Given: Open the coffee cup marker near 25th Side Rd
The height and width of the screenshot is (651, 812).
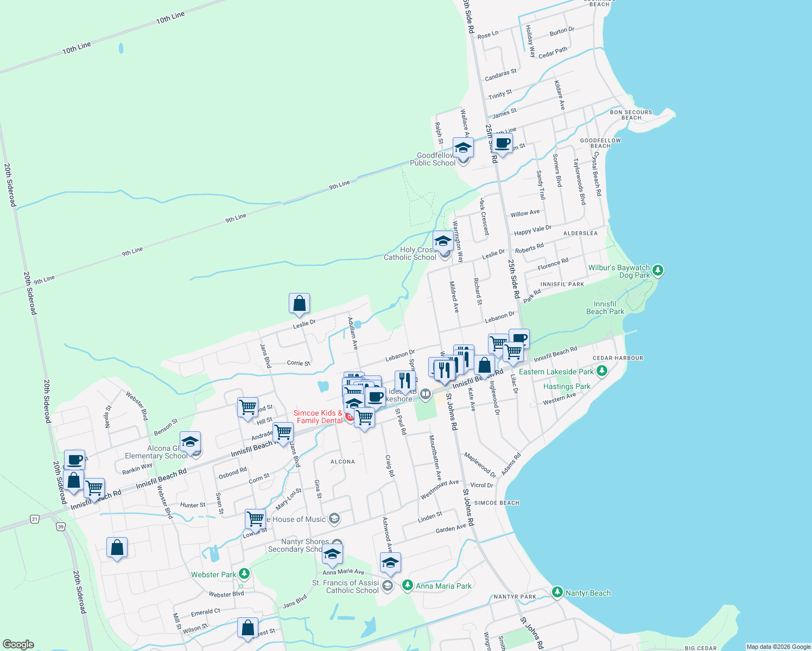Looking at the screenshot, I should pos(502,144).
